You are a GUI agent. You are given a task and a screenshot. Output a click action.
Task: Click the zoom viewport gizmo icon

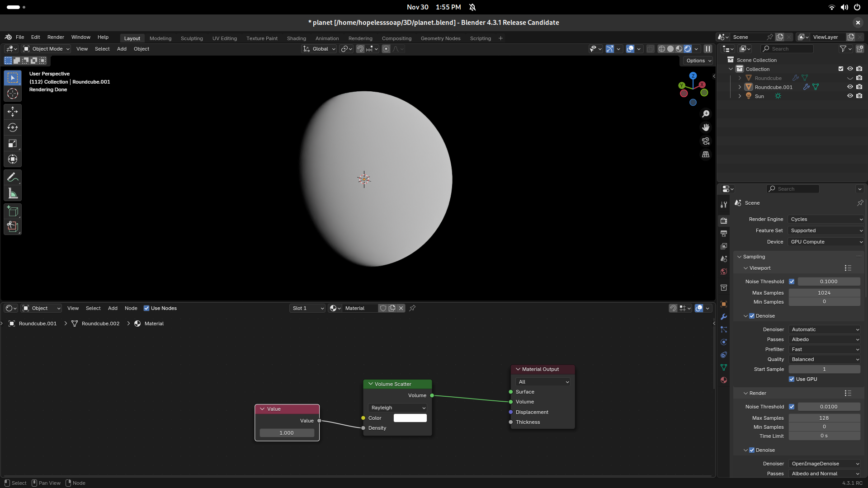706,114
